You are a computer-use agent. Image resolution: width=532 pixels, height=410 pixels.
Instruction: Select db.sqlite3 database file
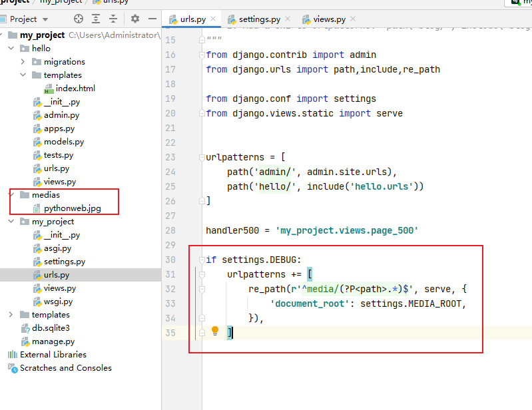[x=45, y=328]
